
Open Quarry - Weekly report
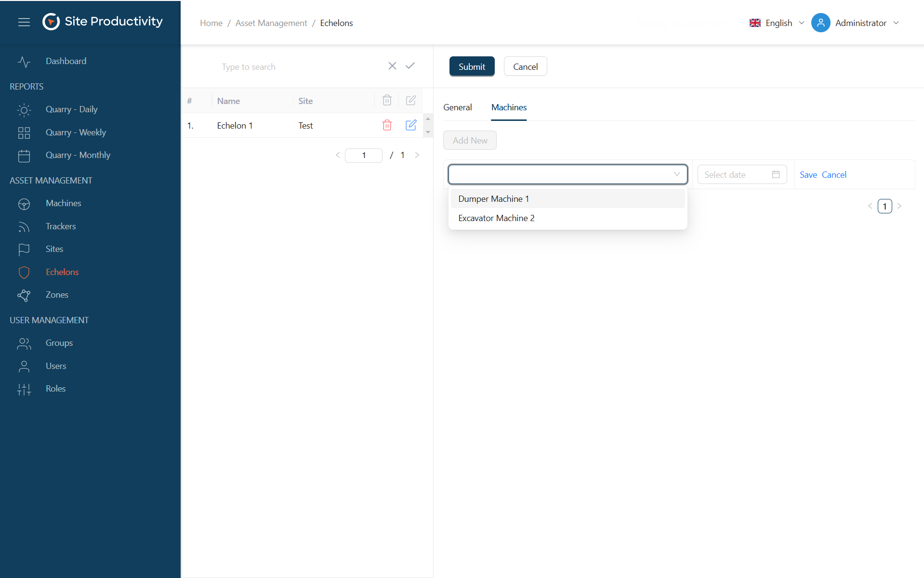coord(76,132)
